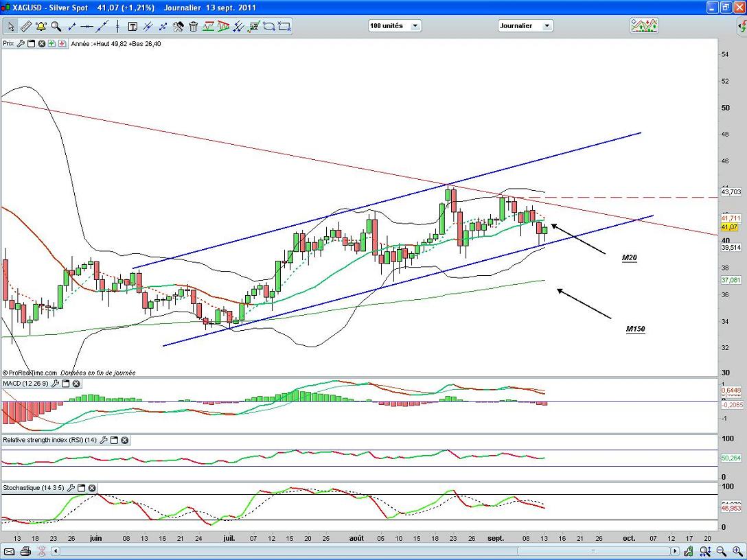This screenshot has height=560, width=747.
Task: Maximize the Stochastique panel
Action: [81, 488]
